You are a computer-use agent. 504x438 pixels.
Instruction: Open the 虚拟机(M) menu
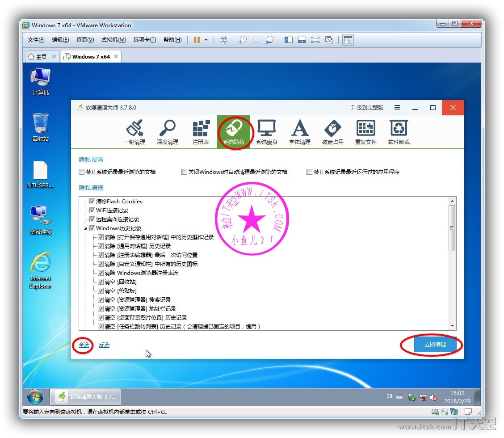click(x=113, y=40)
